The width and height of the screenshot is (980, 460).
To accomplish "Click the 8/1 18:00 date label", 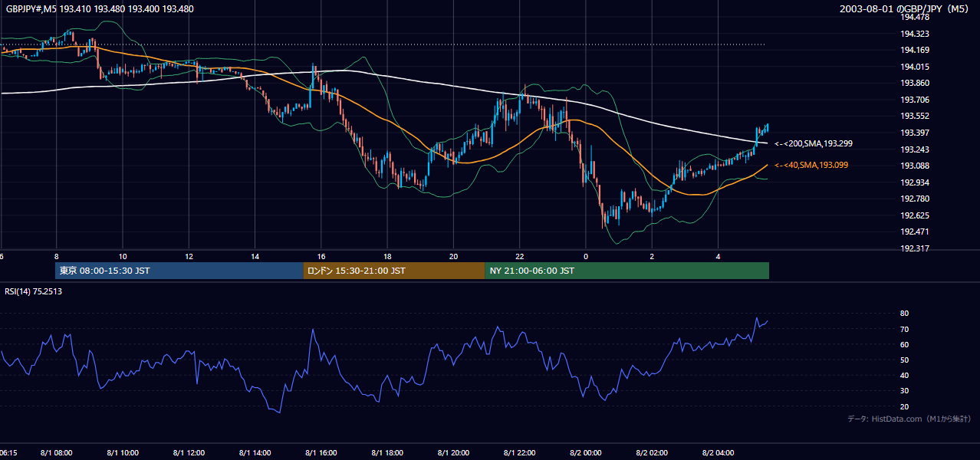I will tap(387, 452).
